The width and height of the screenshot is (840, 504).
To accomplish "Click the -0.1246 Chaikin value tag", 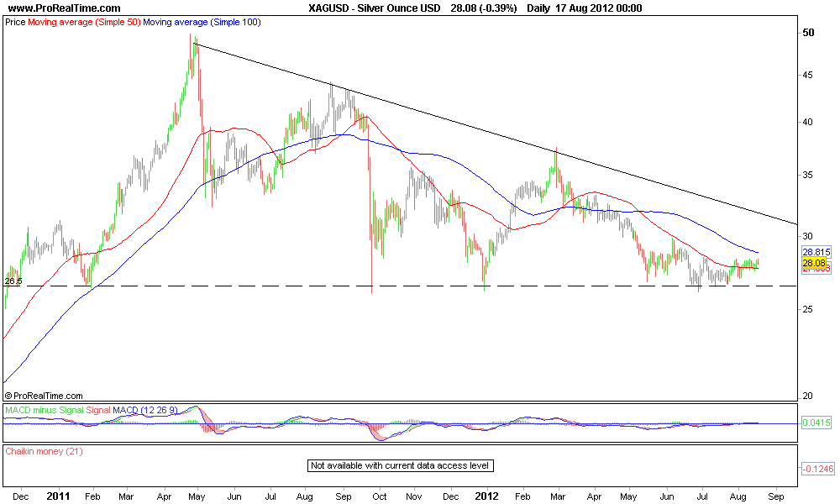I will click(818, 469).
